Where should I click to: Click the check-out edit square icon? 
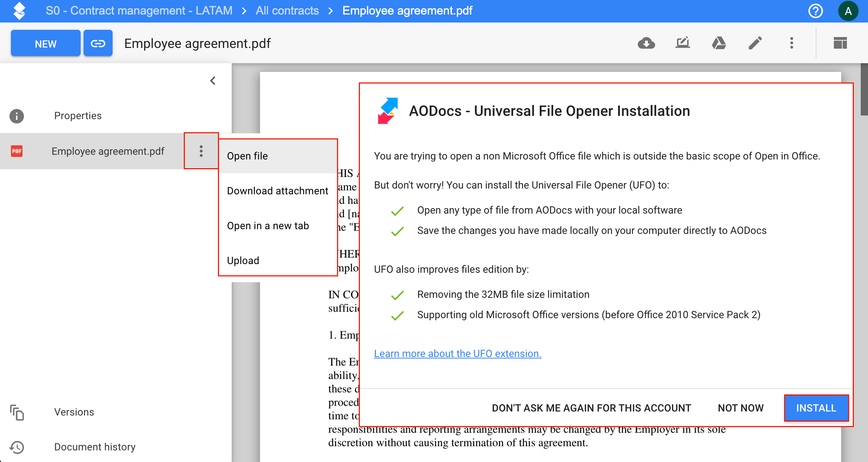683,43
